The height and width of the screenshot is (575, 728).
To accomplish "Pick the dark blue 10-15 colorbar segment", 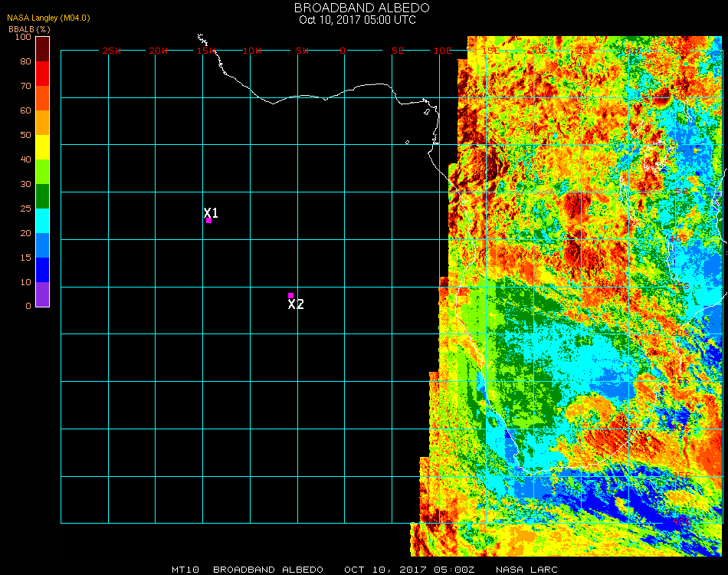I will 43,270.
